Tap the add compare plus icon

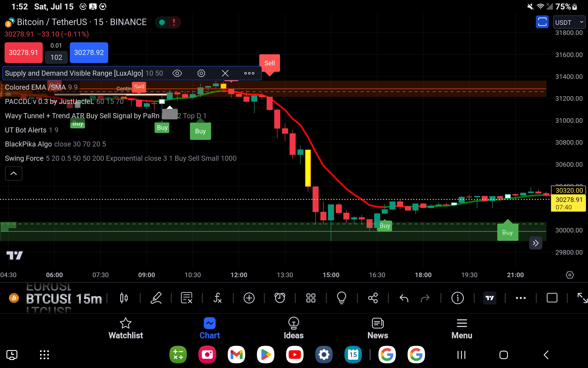pos(249,298)
